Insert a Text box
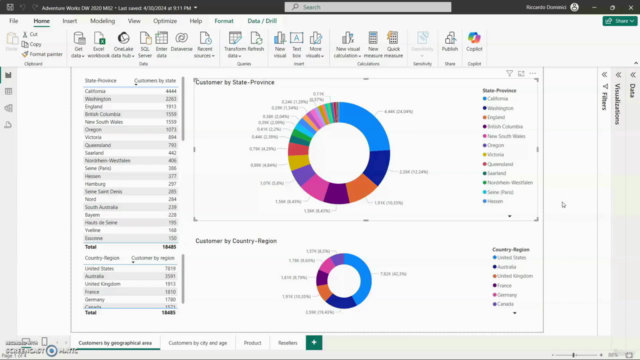The image size is (640, 360). click(297, 45)
